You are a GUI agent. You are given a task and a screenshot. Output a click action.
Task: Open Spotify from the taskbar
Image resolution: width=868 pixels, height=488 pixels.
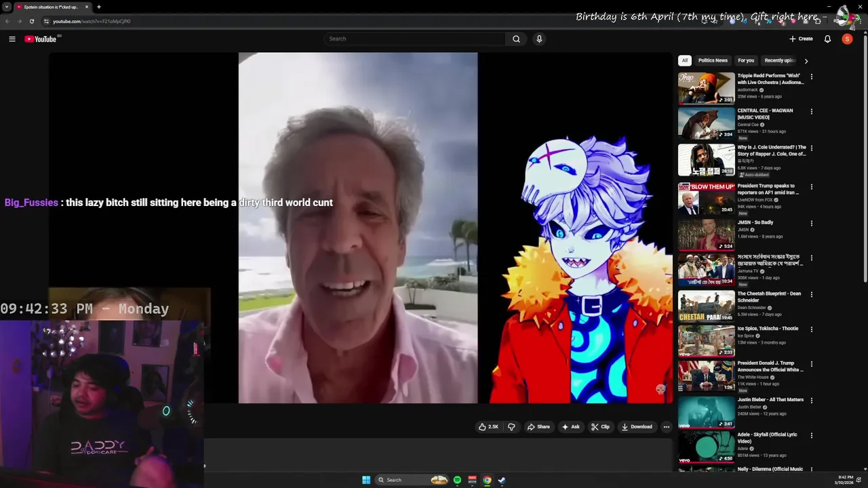457,480
